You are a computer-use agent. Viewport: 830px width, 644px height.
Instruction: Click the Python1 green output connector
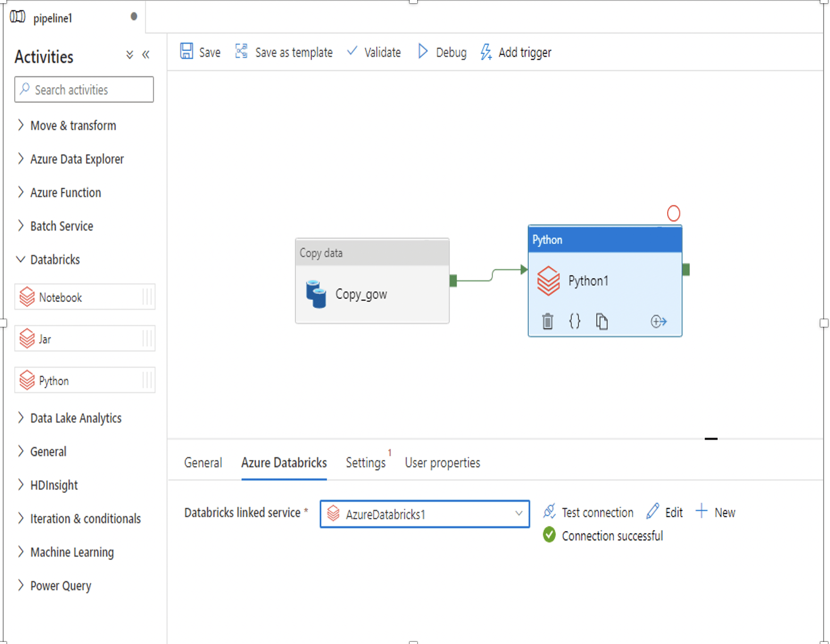686,269
